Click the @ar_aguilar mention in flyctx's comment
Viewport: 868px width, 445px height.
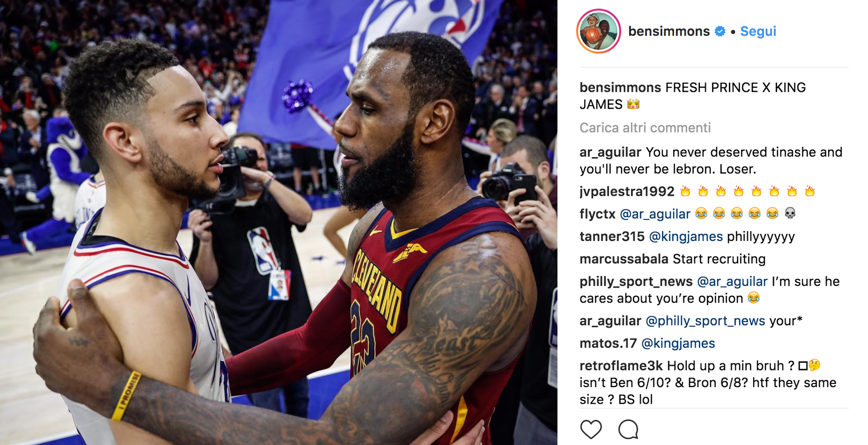(655, 214)
